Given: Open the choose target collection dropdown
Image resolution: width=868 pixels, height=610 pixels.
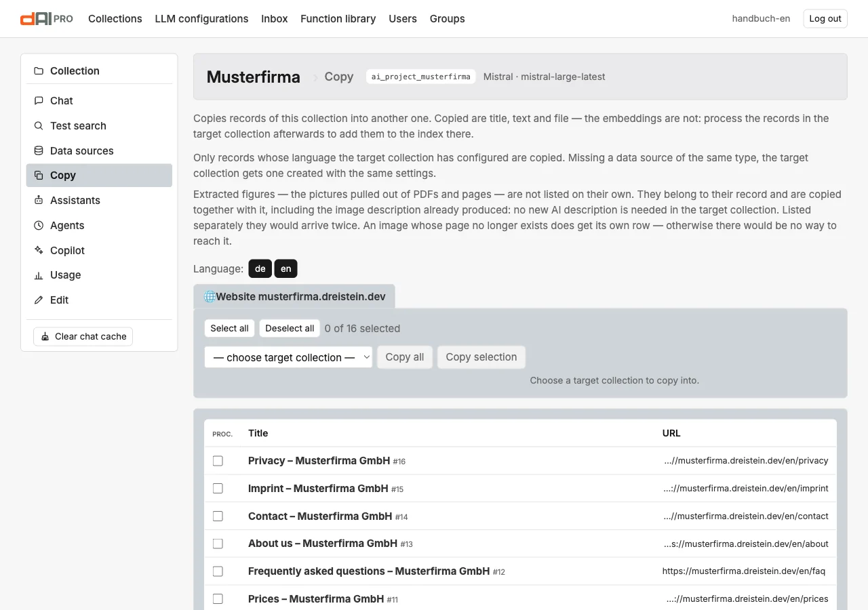Looking at the screenshot, I should click(x=288, y=357).
